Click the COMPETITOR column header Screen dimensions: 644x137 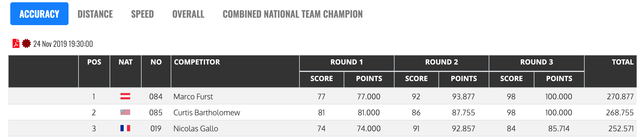197,62
